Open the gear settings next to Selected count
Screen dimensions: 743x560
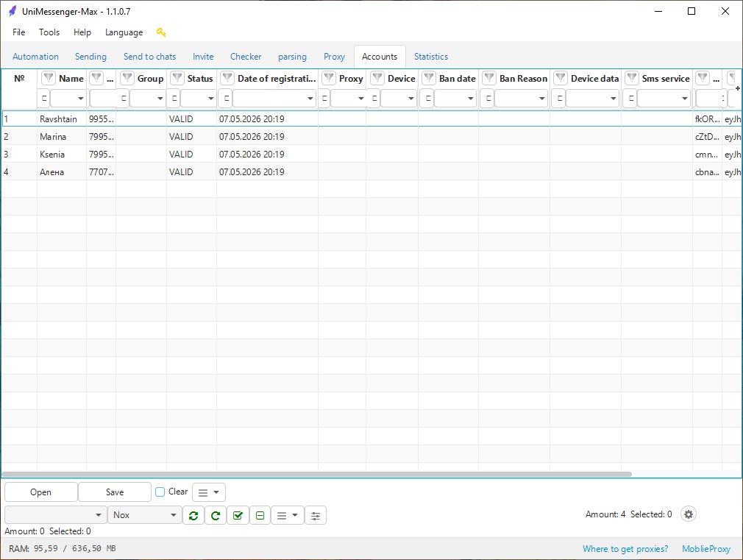[x=689, y=514]
